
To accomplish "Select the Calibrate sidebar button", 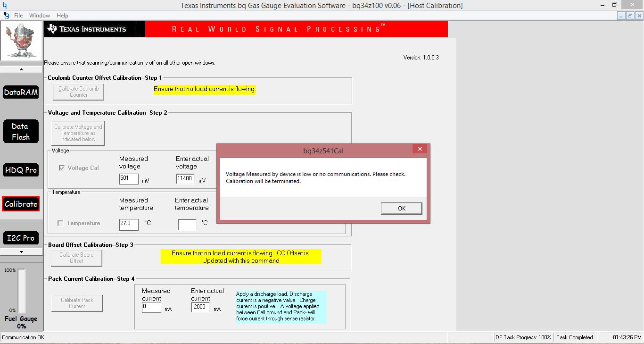I will pos(21,204).
